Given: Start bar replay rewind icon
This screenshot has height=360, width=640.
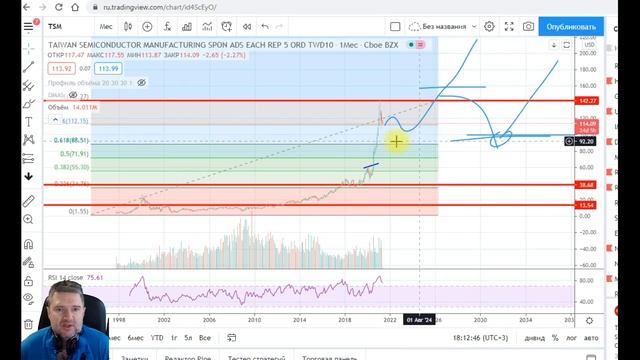Looking at the screenshot, I should (x=247, y=27).
